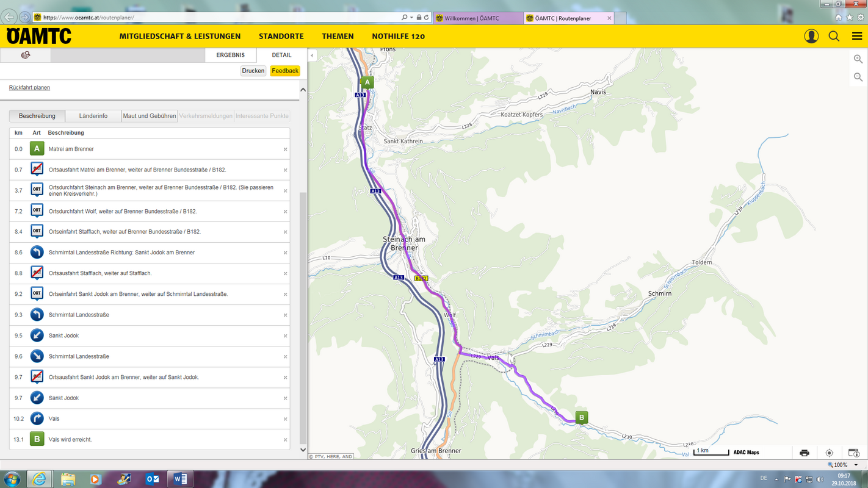Image resolution: width=868 pixels, height=488 pixels.
Task: Click scroll-down arrow of directions panel
Action: [x=303, y=450]
